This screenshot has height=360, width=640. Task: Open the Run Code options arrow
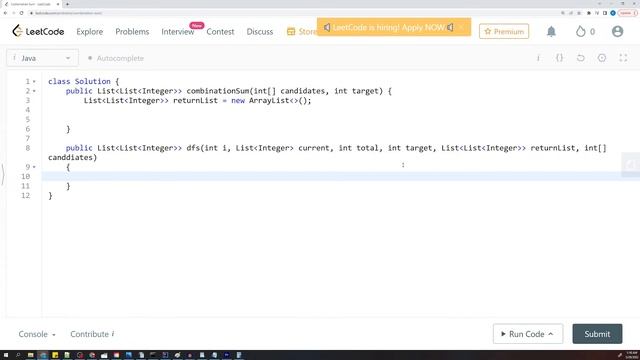551,334
